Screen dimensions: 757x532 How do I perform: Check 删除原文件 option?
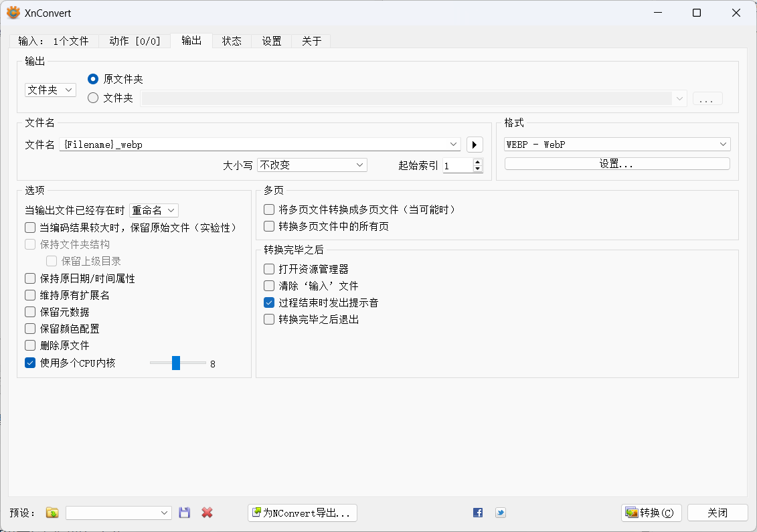[30, 345]
